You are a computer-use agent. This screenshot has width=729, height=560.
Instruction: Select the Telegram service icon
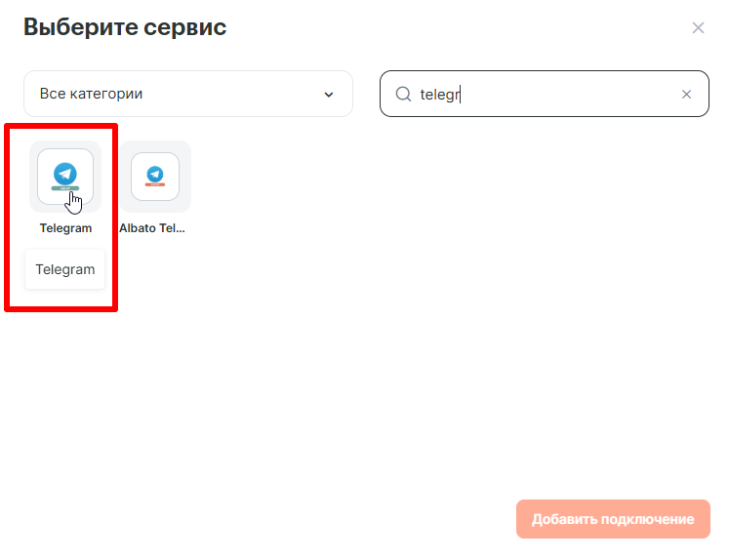pyautogui.click(x=65, y=177)
